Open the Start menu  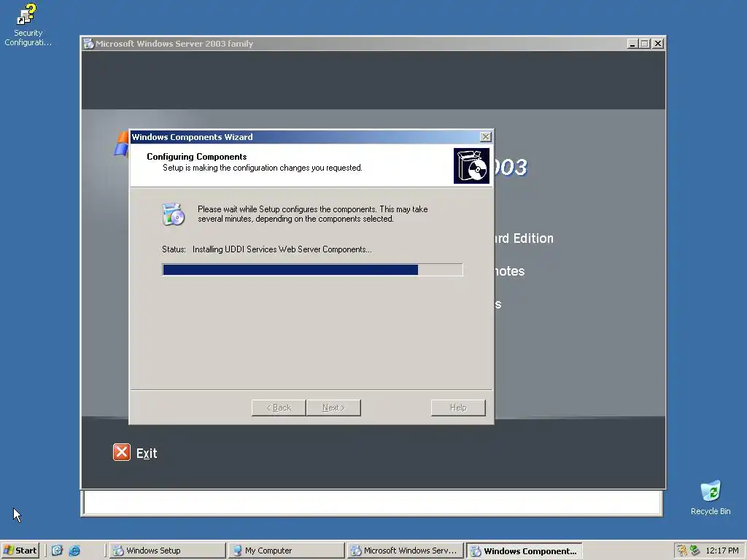pyautogui.click(x=20, y=551)
